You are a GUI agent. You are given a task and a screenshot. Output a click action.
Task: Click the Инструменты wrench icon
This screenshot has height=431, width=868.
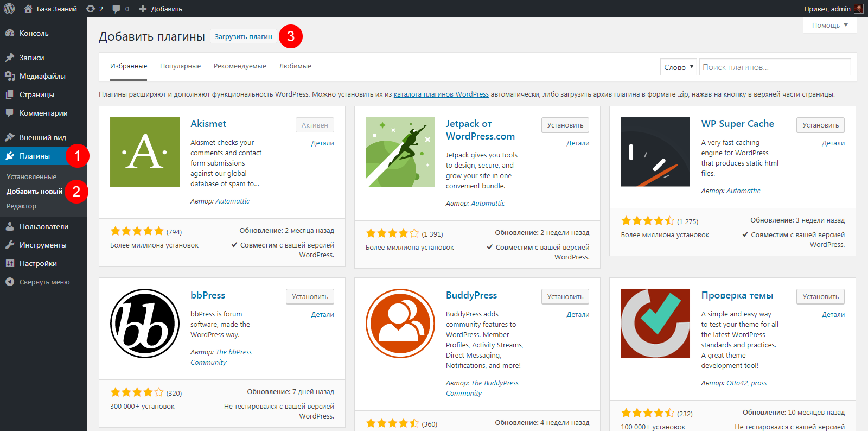click(x=10, y=245)
